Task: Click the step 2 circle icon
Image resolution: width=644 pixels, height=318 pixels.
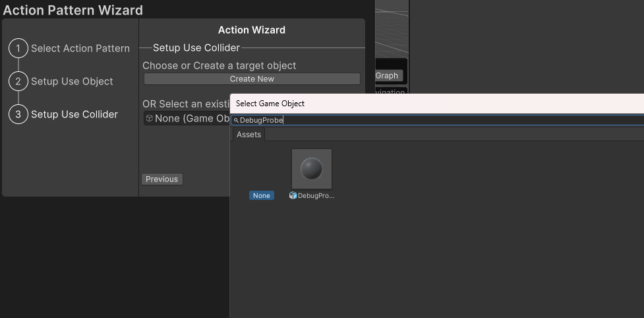Action: tap(18, 81)
